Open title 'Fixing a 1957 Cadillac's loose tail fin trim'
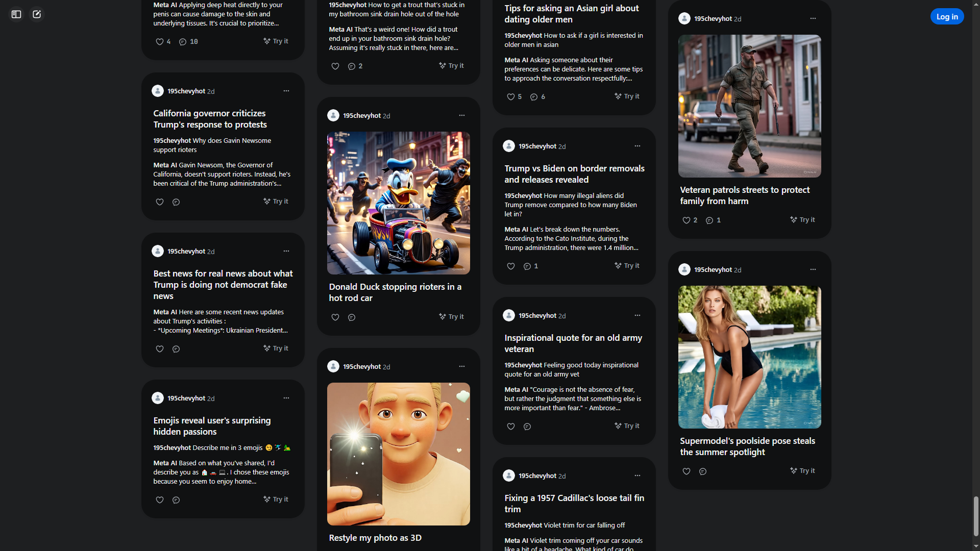980x551 pixels. tap(574, 504)
